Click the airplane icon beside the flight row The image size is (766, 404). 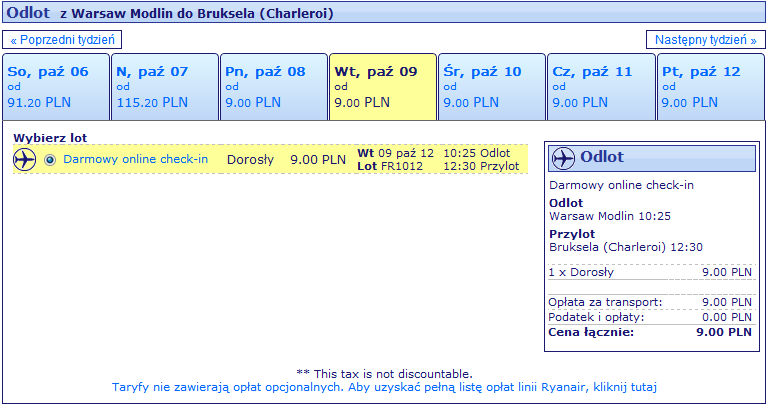tap(24, 159)
